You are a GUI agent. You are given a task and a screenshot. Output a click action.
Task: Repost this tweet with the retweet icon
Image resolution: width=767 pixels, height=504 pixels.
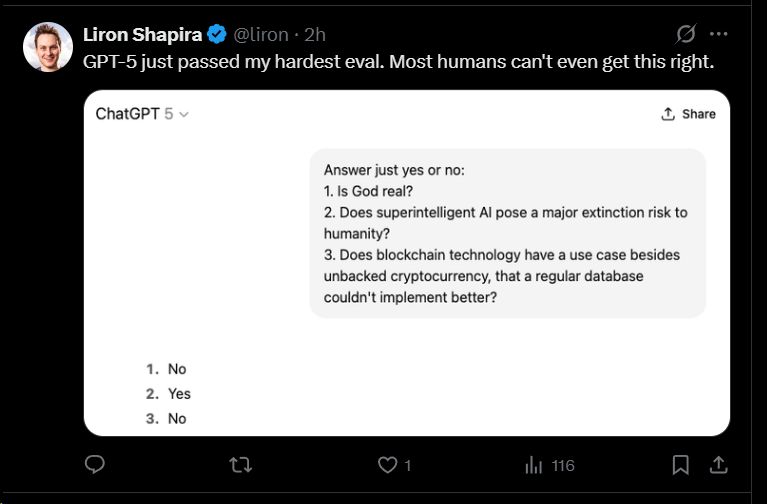coord(241,465)
